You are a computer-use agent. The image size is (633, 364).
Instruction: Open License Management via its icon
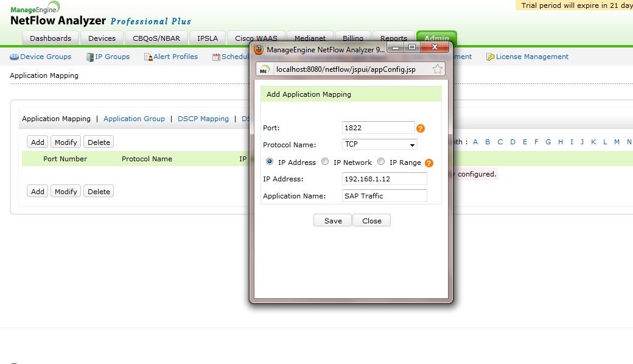click(x=491, y=57)
